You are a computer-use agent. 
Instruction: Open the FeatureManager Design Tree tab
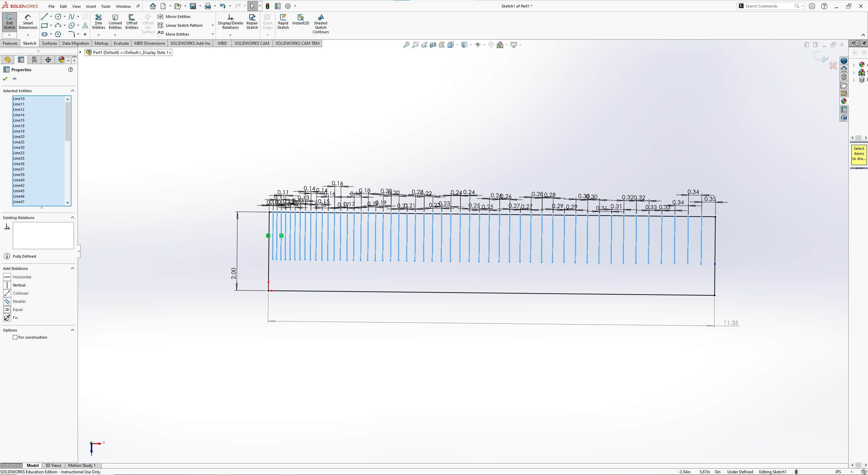[x=7, y=60]
